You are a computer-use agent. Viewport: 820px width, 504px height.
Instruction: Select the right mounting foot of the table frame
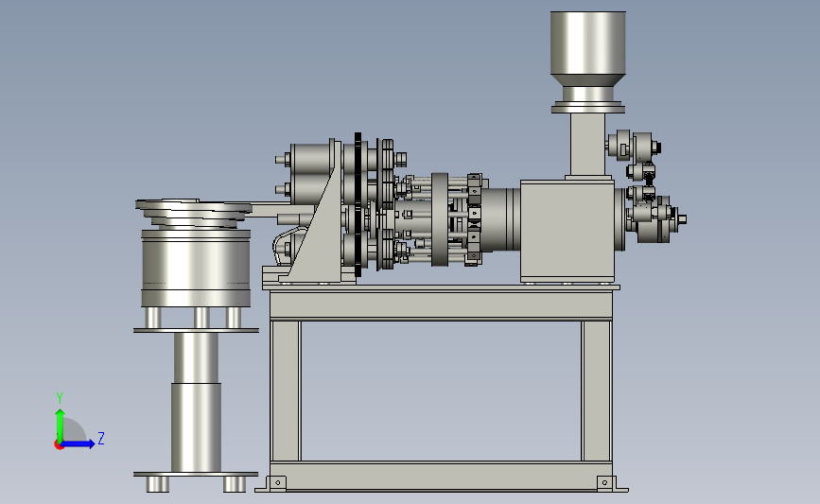pyautogui.click(x=612, y=483)
